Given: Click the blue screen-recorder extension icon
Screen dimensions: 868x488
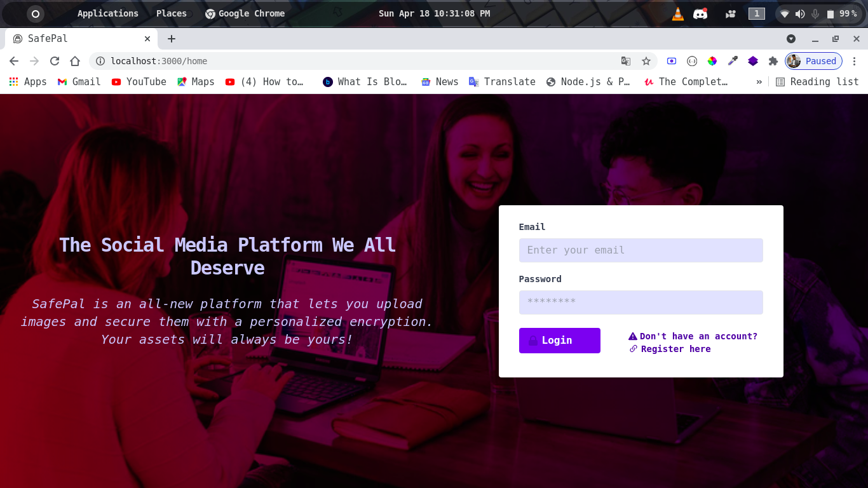Looking at the screenshot, I should click(672, 61).
